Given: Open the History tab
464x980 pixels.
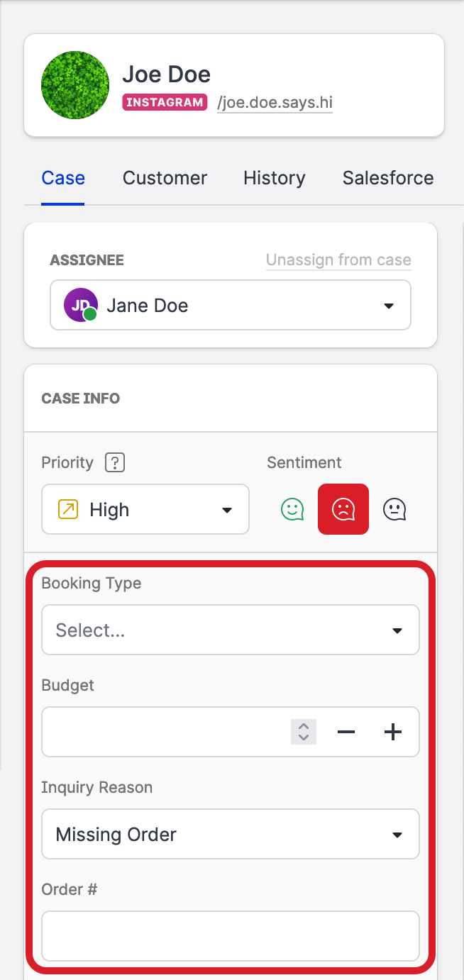Looking at the screenshot, I should [275, 178].
